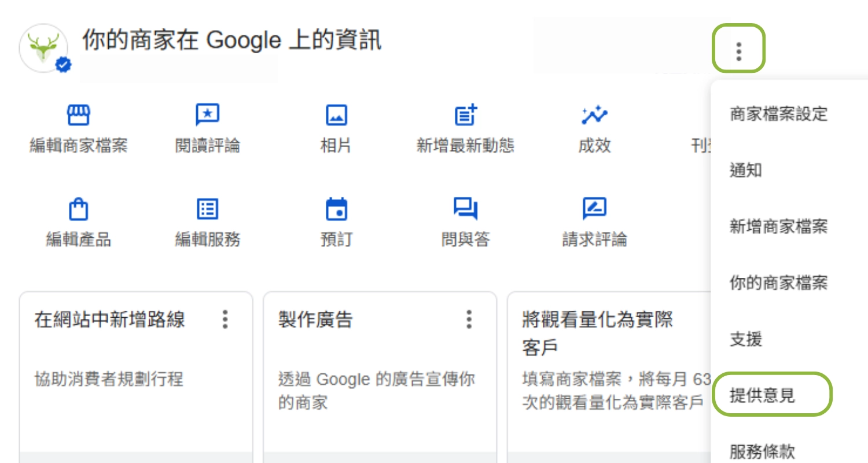The height and width of the screenshot is (463, 868).
Task: Click 新增最新動態 post icon
Action: coord(465,116)
